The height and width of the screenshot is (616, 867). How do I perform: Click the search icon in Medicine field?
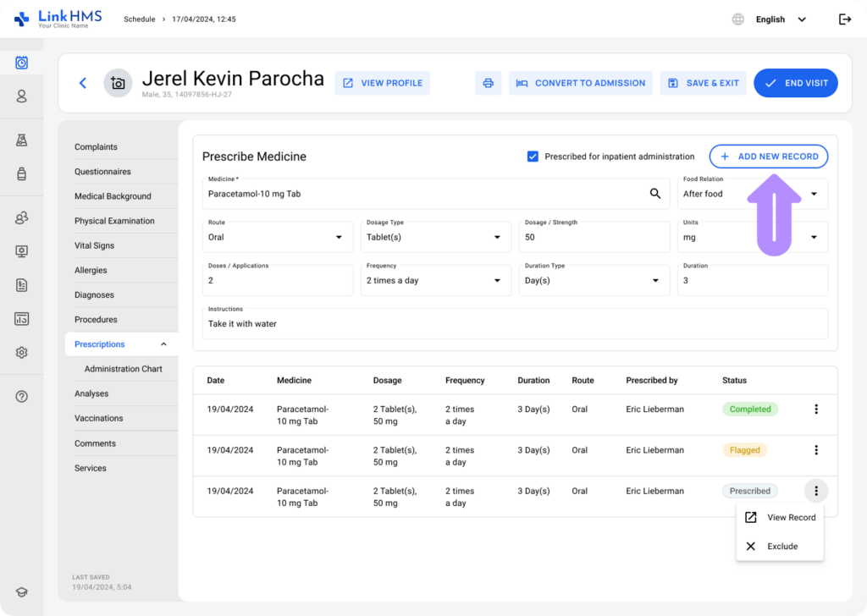(x=654, y=194)
